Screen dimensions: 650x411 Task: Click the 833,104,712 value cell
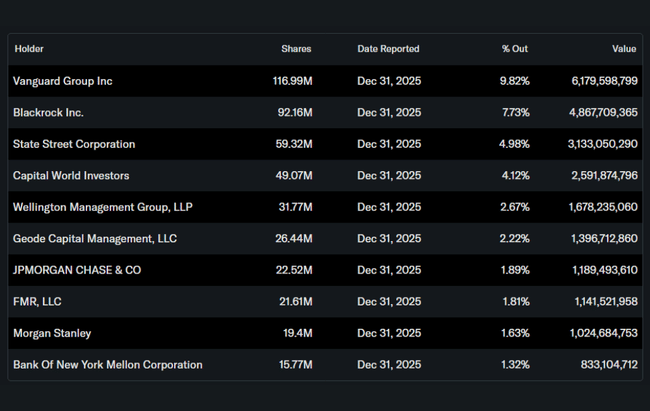point(608,365)
